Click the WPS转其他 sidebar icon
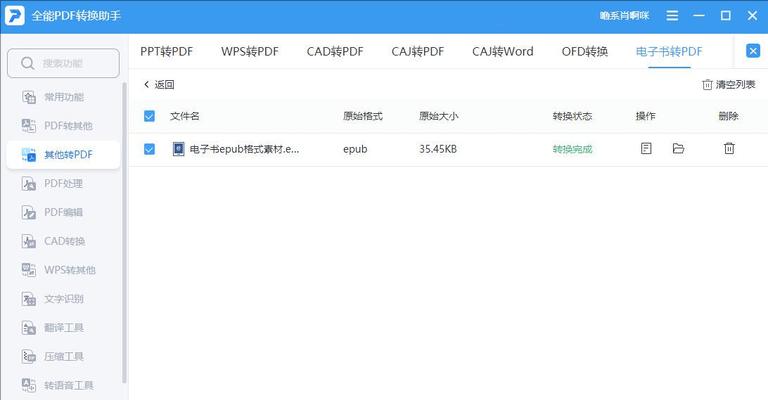The image size is (768, 400). (x=29, y=270)
